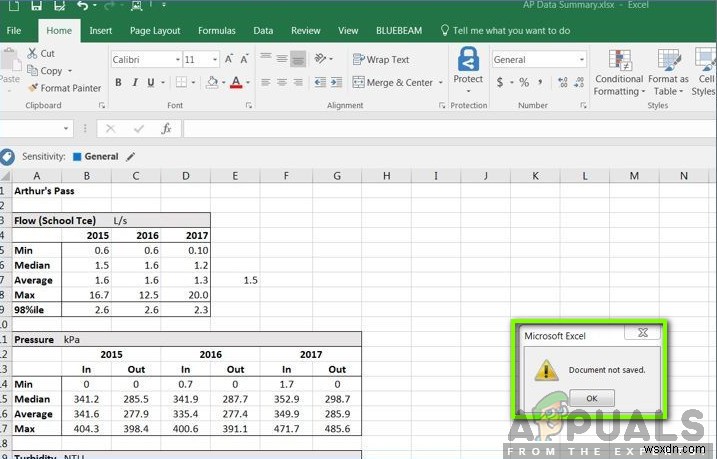Open the font size 11 dropdown
Viewport: 717px width, 459px height.
214,59
